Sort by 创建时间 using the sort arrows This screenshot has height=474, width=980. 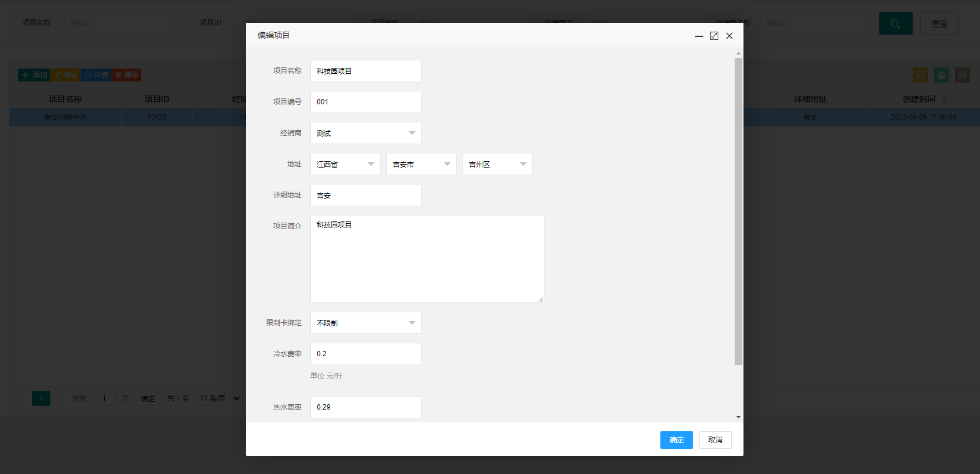(x=944, y=100)
